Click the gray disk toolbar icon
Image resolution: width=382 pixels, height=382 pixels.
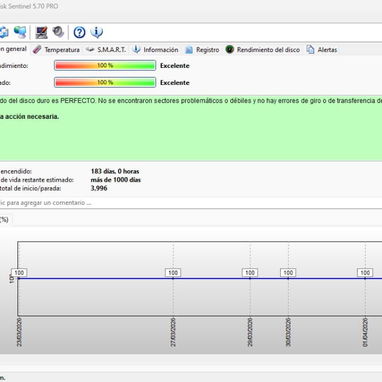[x=58, y=32]
